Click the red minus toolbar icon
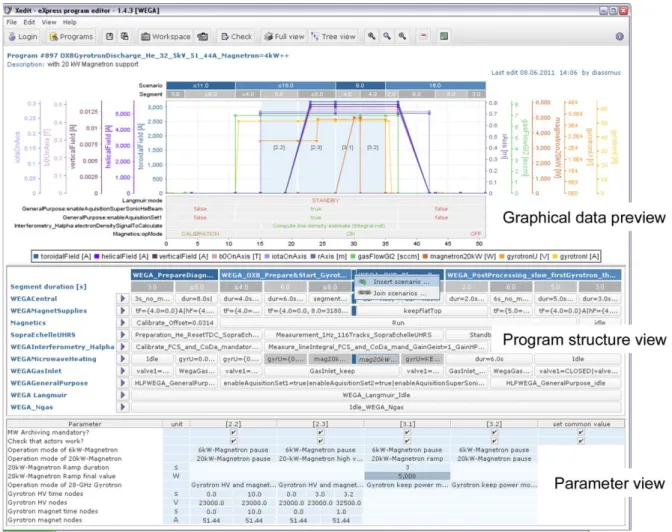The height and width of the screenshot is (532, 672). point(423,36)
